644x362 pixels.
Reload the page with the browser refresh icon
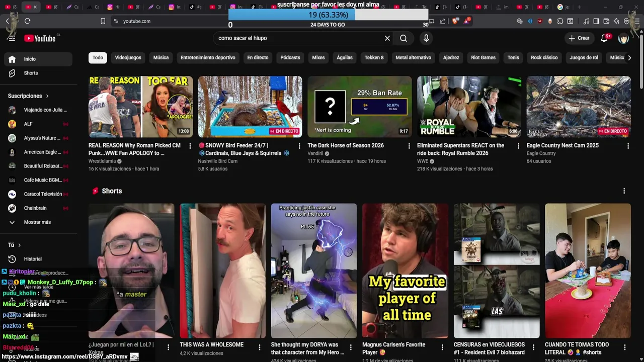coord(27,21)
